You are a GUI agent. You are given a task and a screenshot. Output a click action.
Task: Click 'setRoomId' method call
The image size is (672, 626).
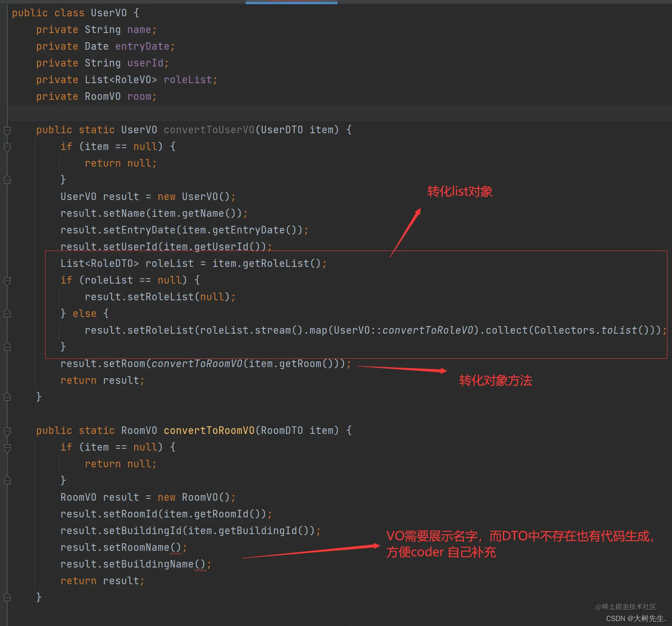(x=130, y=514)
